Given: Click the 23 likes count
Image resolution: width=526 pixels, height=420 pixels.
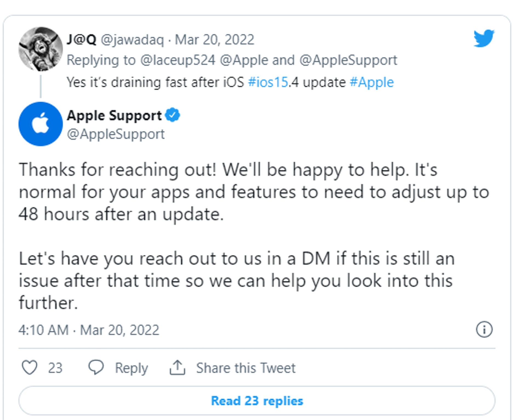Looking at the screenshot, I should pos(55,368).
